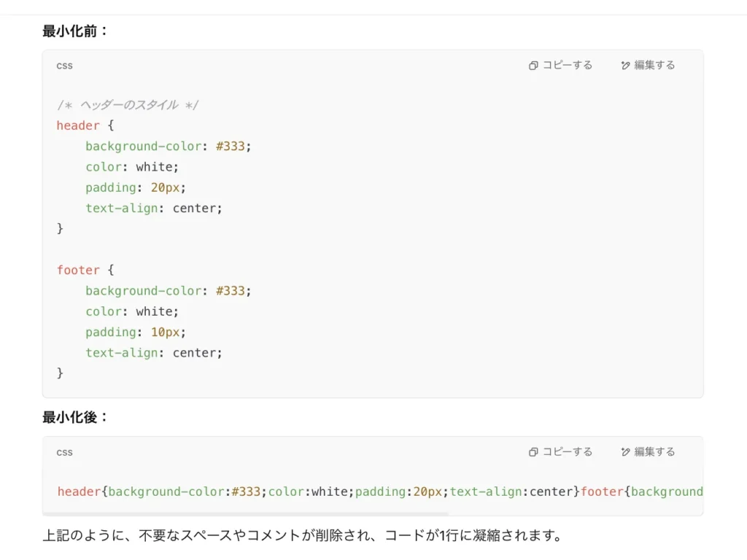Click the copy icon in the minified code block
The width and height of the screenshot is (747, 560).
click(533, 452)
